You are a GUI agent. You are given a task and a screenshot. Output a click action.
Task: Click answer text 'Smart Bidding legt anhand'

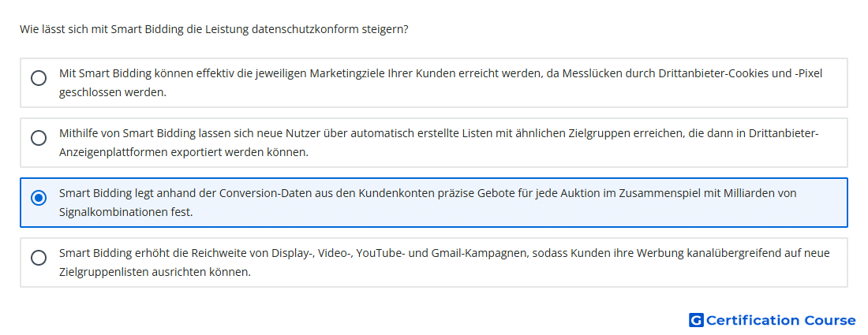click(237, 193)
